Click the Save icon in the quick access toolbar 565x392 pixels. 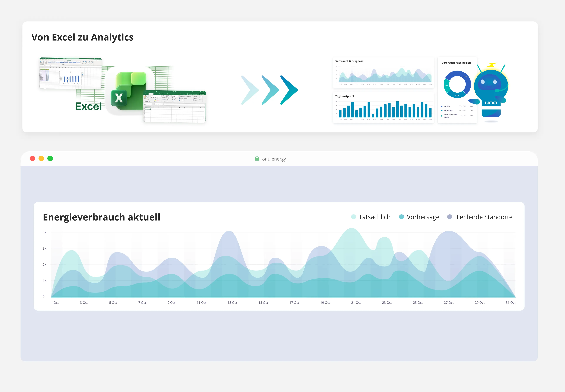146,91
